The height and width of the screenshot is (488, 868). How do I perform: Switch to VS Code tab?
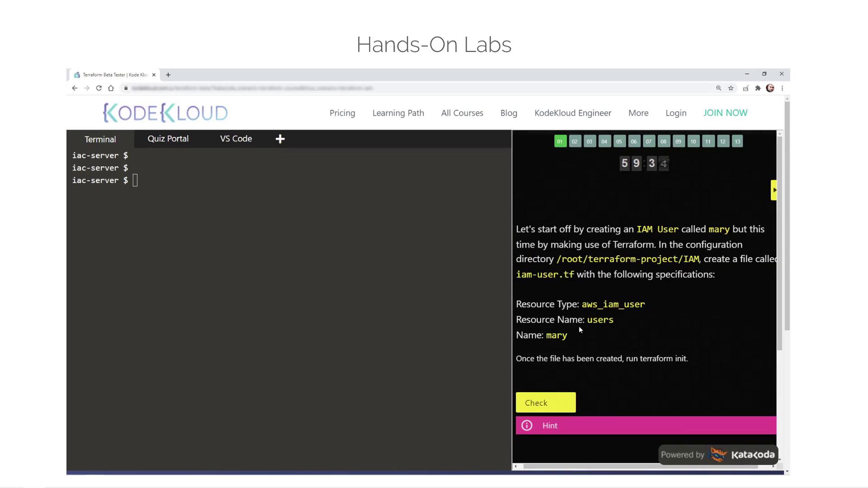(x=236, y=138)
